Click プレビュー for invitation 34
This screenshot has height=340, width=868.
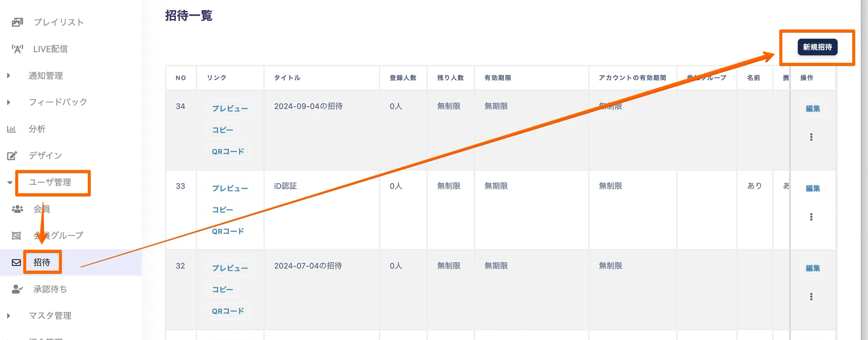(x=230, y=109)
